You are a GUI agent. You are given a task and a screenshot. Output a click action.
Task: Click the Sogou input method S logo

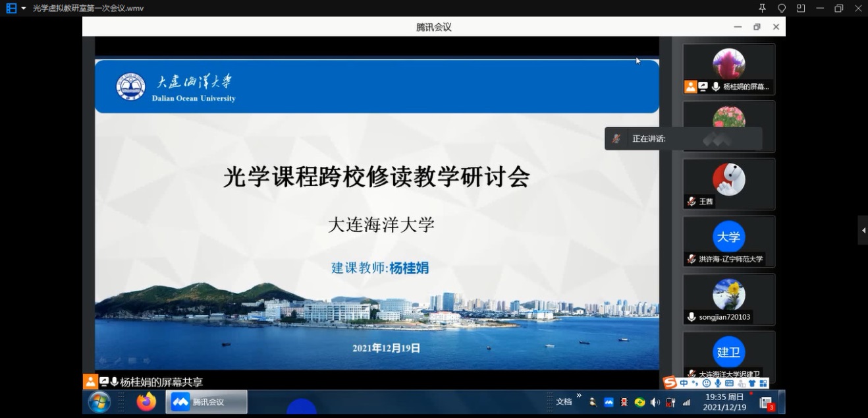tap(670, 383)
